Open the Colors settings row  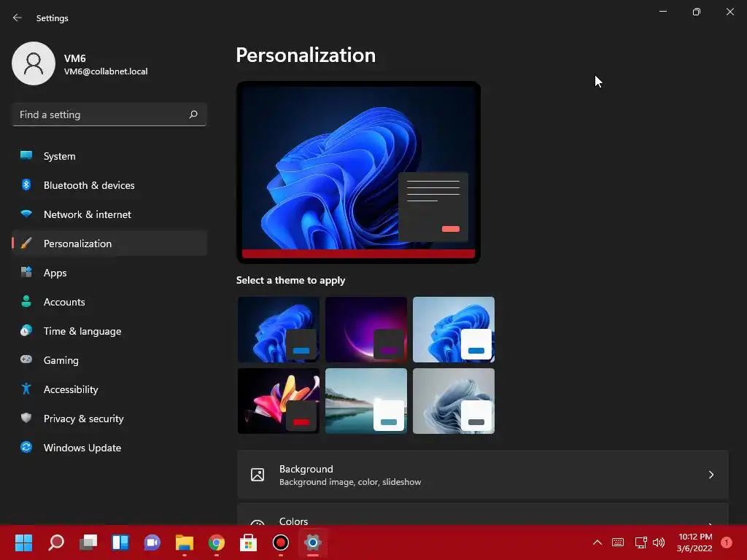pos(483,514)
